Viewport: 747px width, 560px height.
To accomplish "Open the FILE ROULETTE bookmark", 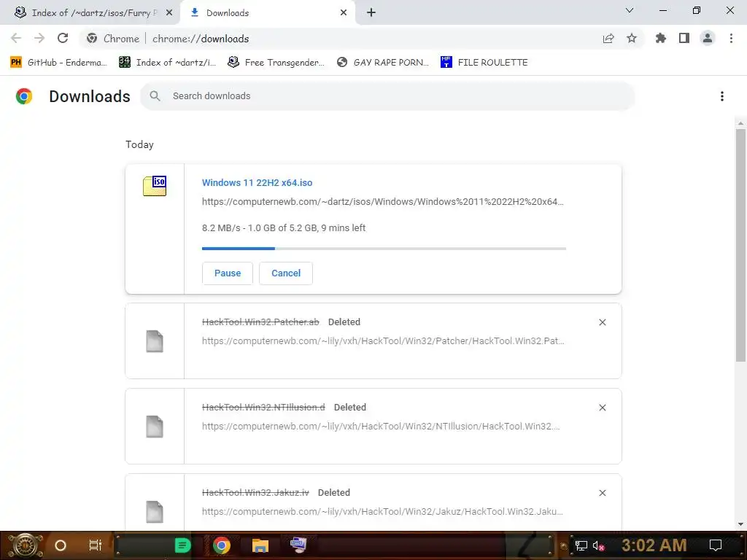I will pyautogui.click(x=484, y=63).
